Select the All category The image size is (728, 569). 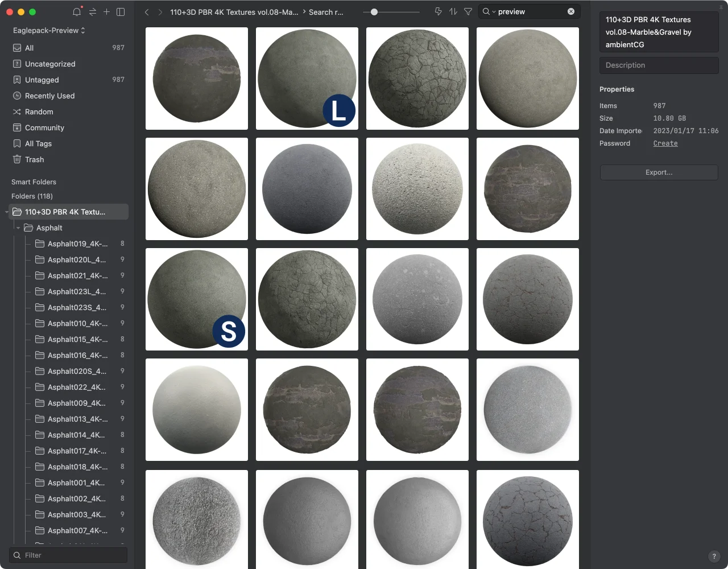68,48
